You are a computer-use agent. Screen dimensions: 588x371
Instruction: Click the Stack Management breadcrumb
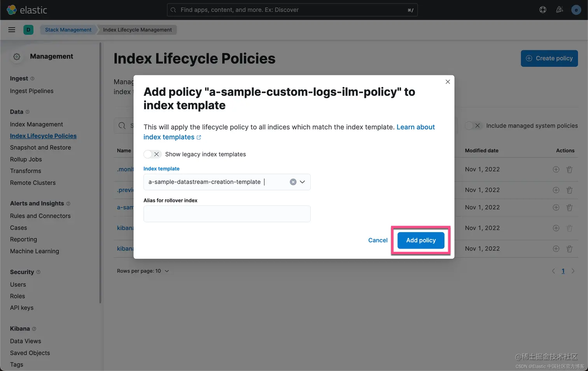coord(68,30)
